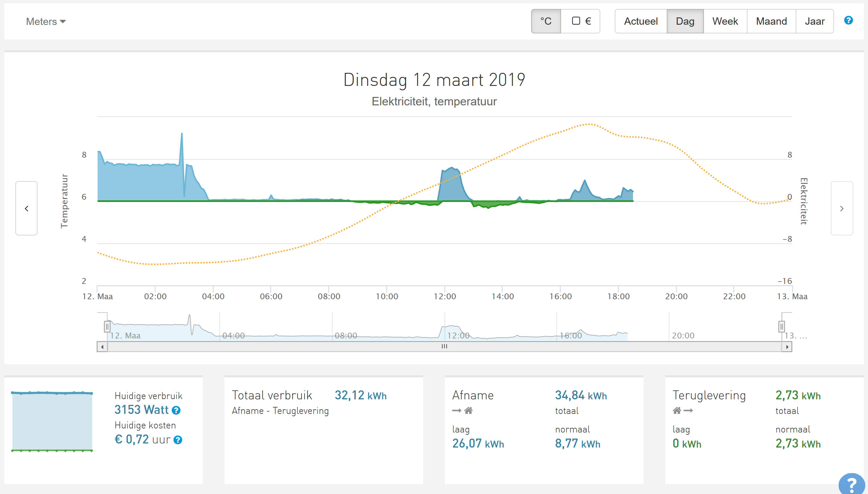Select the Week tab
The width and height of the screenshot is (868, 494).
point(725,21)
